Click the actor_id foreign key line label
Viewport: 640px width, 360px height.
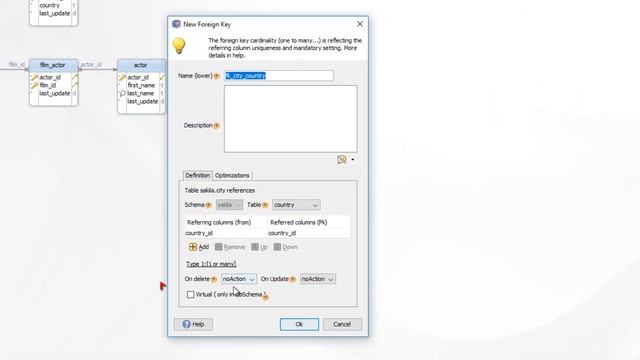(x=91, y=64)
